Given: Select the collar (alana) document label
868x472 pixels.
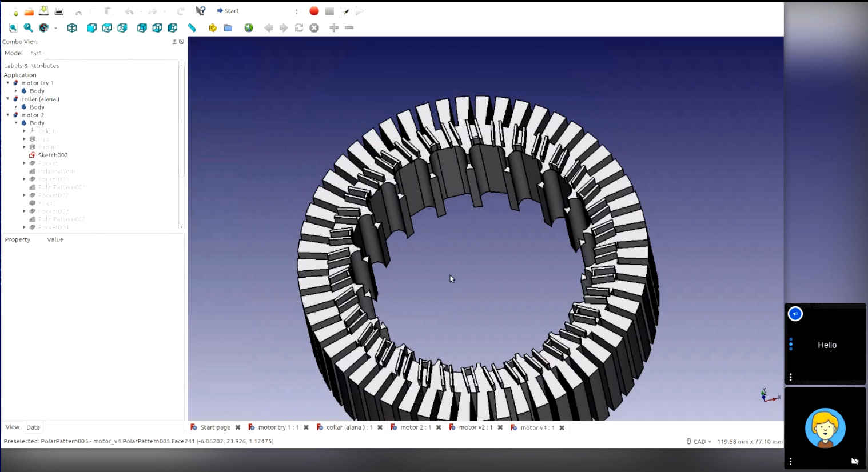Looking at the screenshot, I should pos(40,99).
